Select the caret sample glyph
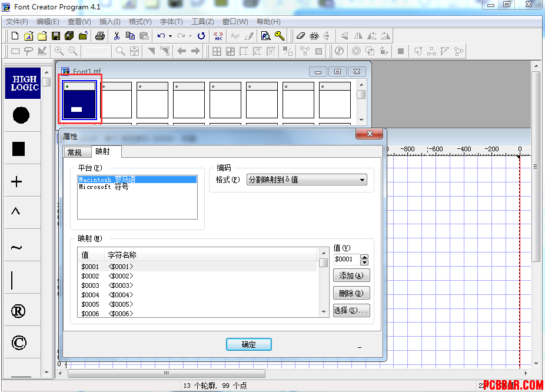This screenshot has height=392, width=545. click(x=16, y=211)
